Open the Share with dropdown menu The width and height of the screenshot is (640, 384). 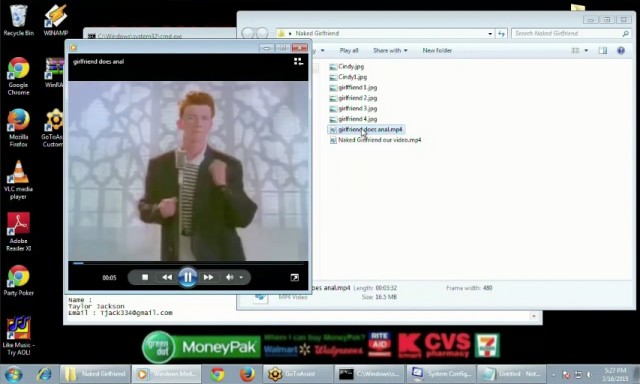click(390, 51)
